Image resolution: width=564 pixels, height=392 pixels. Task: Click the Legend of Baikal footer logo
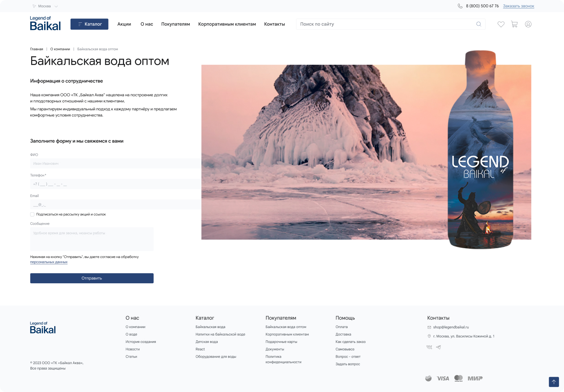43,328
